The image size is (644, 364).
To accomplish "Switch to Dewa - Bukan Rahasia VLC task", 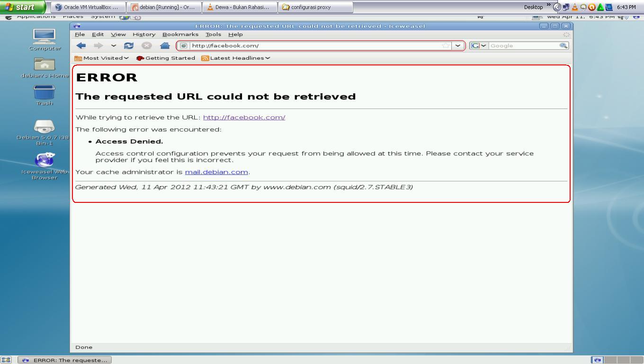I will click(x=240, y=7).
